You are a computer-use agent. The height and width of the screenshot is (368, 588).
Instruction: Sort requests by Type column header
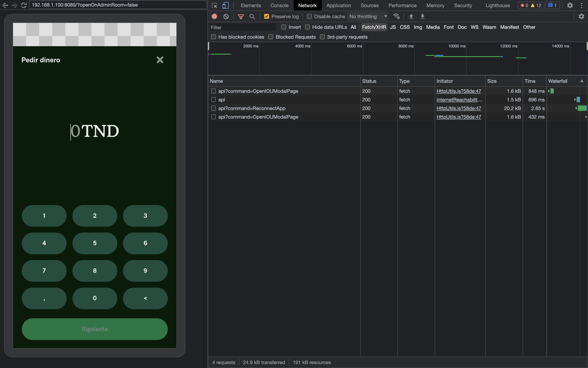click(416, 81)
